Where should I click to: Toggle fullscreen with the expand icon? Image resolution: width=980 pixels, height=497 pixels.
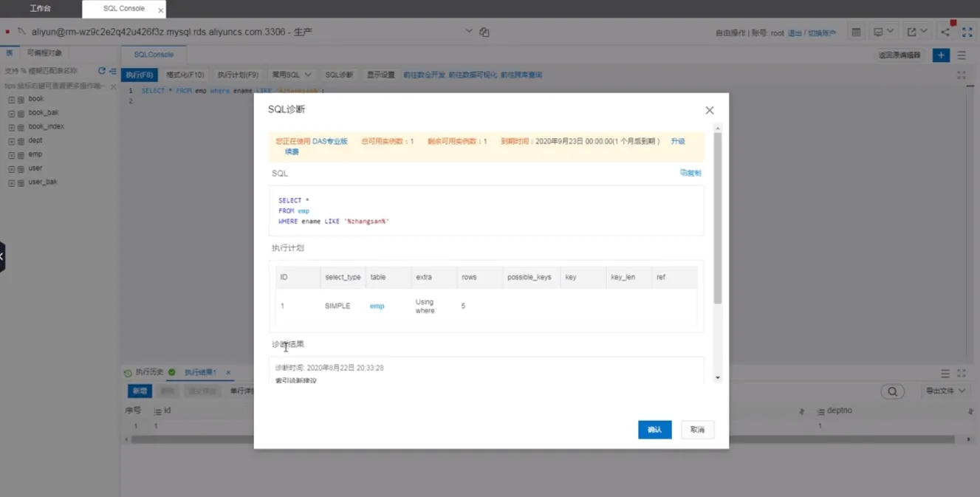coord(968,32)
